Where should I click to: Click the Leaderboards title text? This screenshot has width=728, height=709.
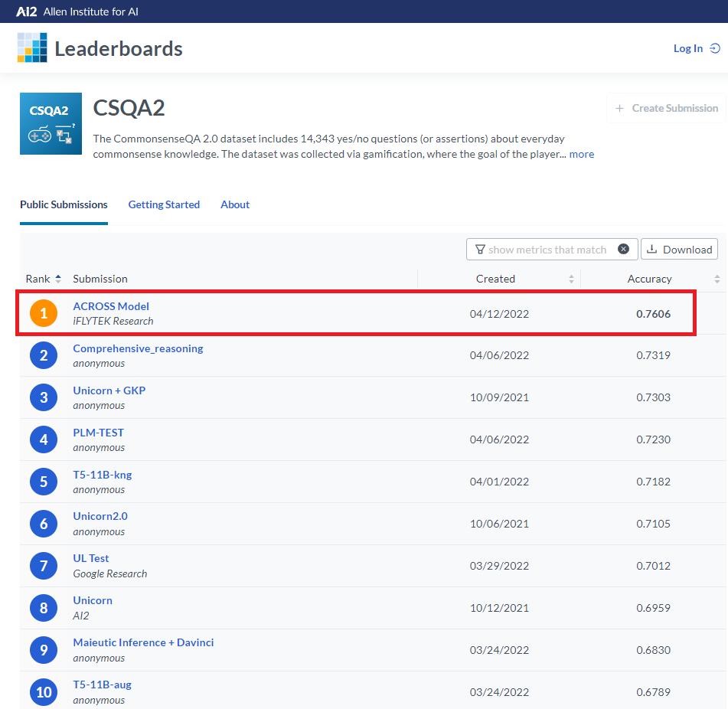[119, 49]
